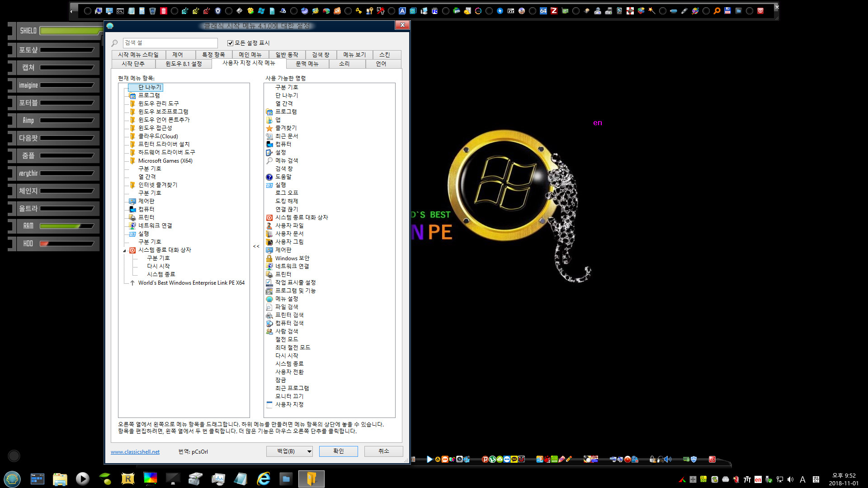Select '사람 검색' icon in commands

pyautogui.click(x=269, y=332)
